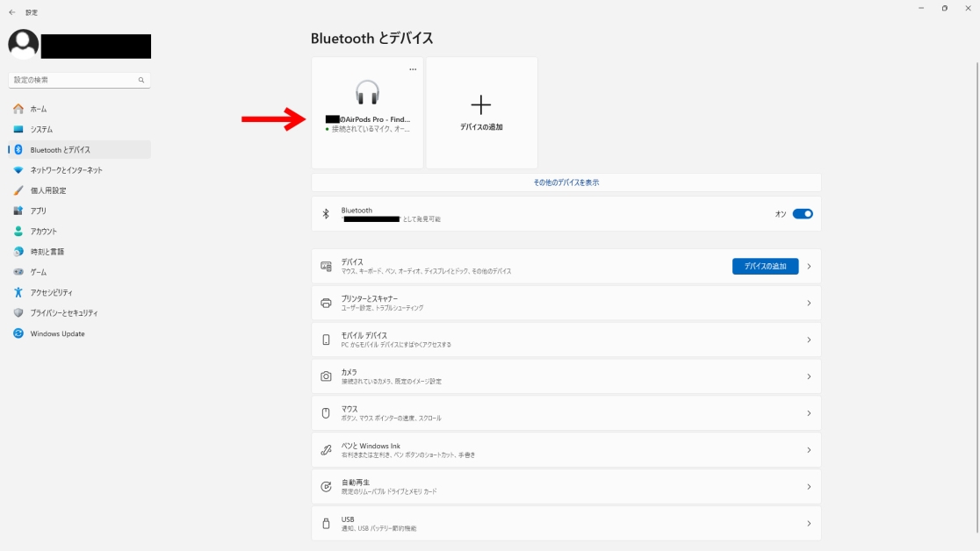Click その他のデバイスを表示 link
Viewport: 980px width, 551px height.
click(566, 182)
